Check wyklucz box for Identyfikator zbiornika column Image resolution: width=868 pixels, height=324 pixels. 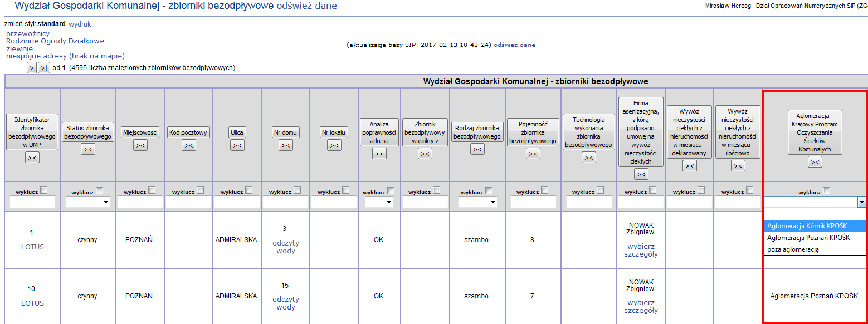pyautogui.click(x=45, y=190)
